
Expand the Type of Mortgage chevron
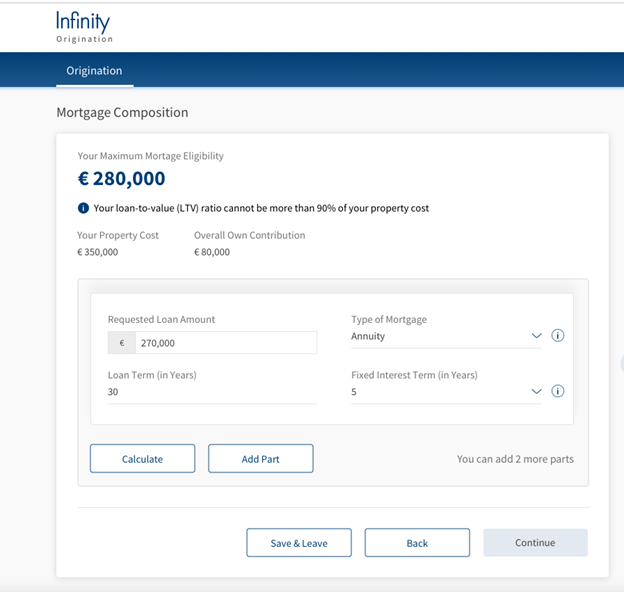pyautogui.click(x=536, y=336)
